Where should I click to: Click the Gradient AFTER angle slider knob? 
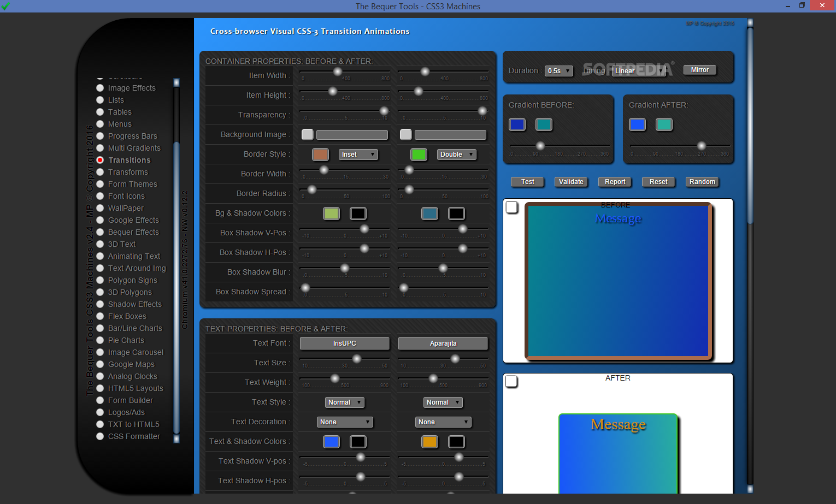702,146
